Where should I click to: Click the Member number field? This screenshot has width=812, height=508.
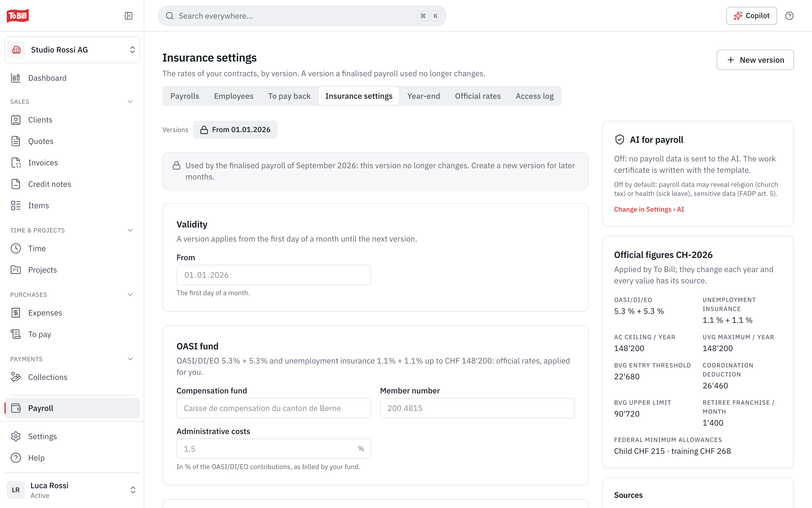point(477,408)
